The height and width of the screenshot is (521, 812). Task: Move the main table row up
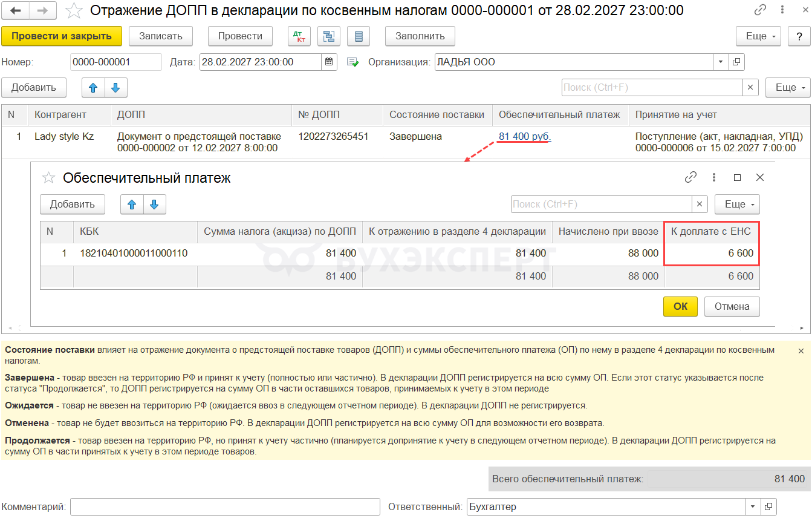[93, 88]
